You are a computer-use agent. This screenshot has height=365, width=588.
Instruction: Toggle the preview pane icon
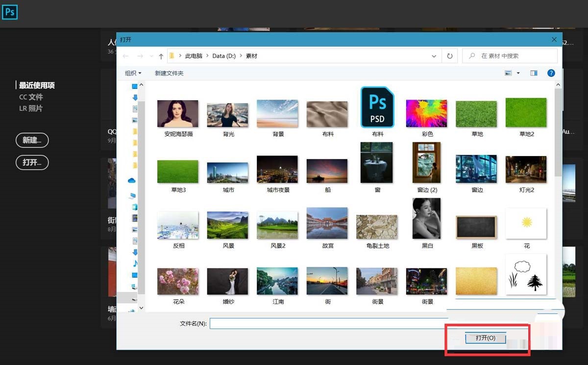click(534, 73)
